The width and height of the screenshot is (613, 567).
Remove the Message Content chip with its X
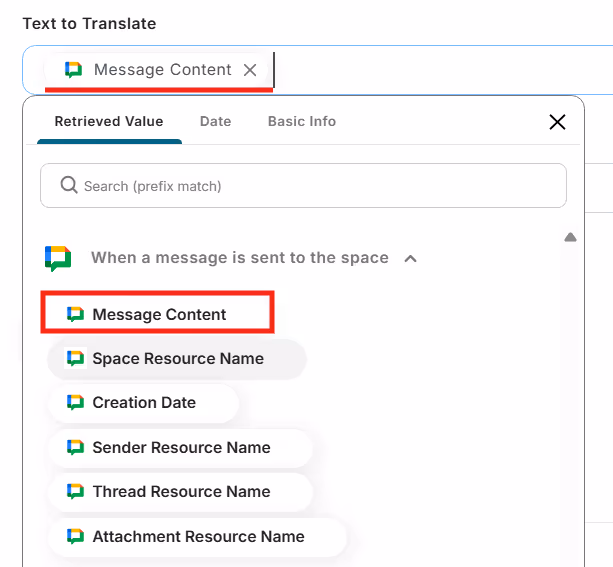click(250, 70)
